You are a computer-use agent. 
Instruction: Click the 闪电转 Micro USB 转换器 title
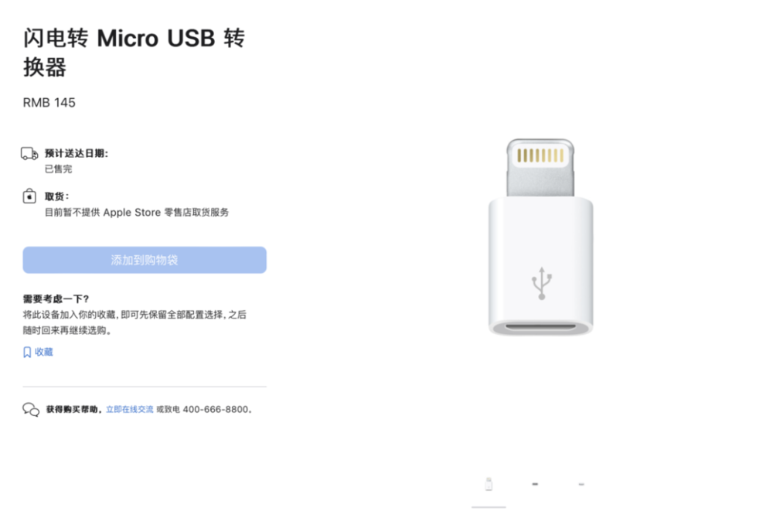tap(134, 53)
